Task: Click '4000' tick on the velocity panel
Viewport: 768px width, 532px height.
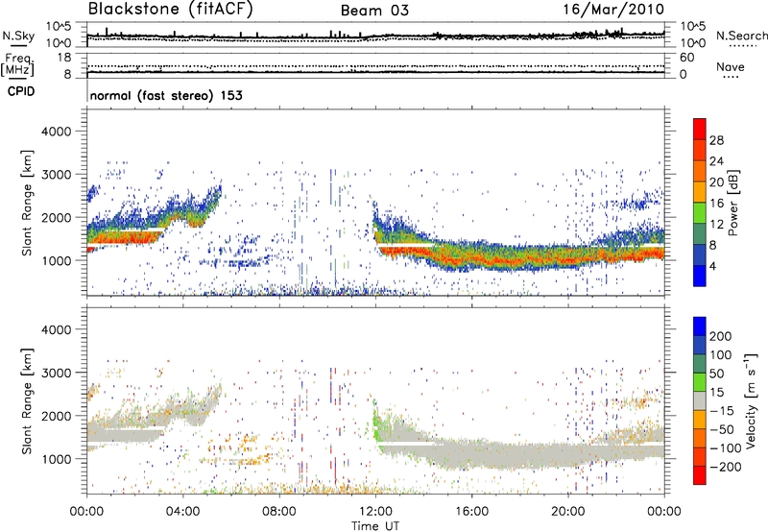Action: coord(57,329)
